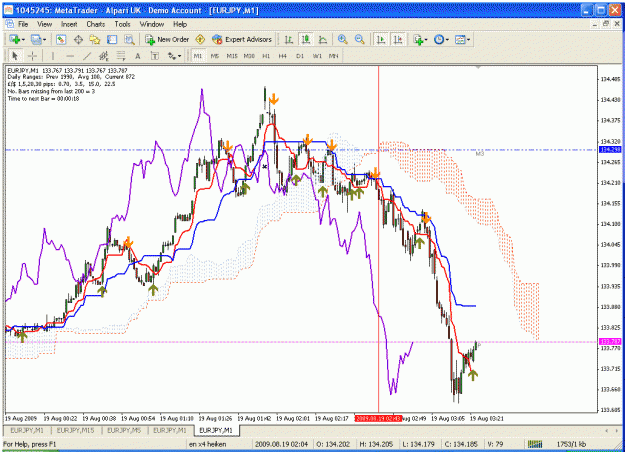Click the 'en x4 heiken' status entry

point(207,444)
